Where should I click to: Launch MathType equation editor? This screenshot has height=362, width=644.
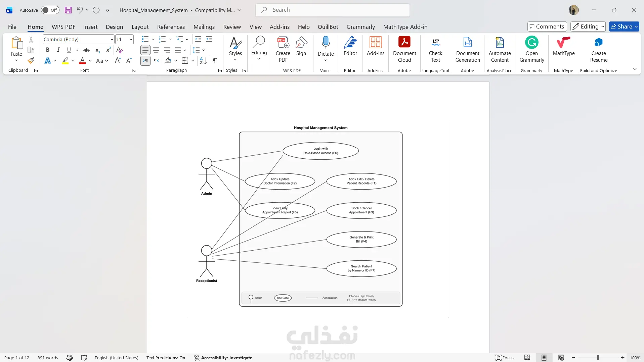[563, 46]
